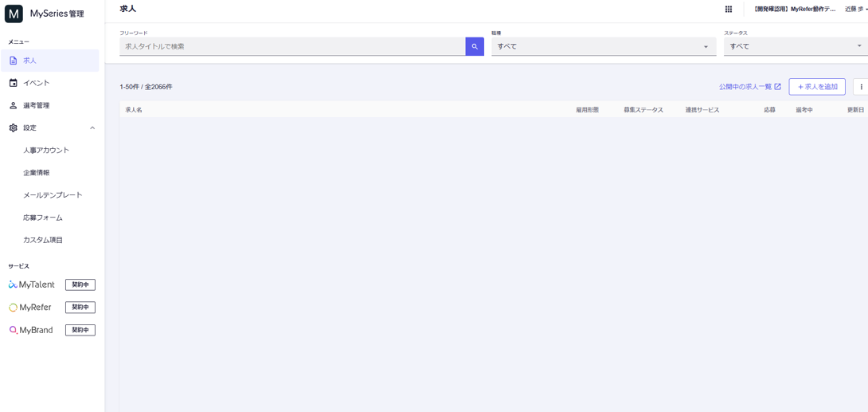Click the blue search magnifier button
Viewport: 868px width, 412px height.
pos(475,47)
